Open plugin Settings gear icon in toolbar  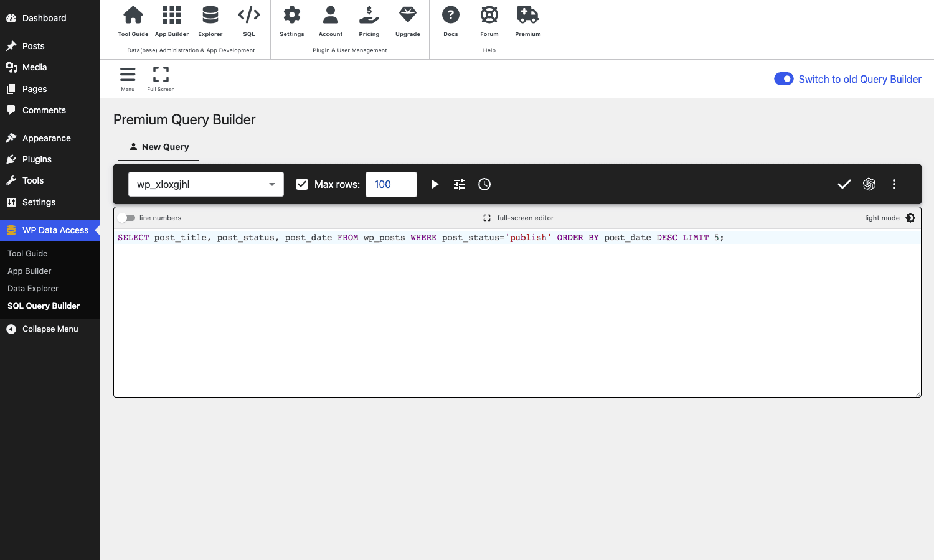click(292, 15)
